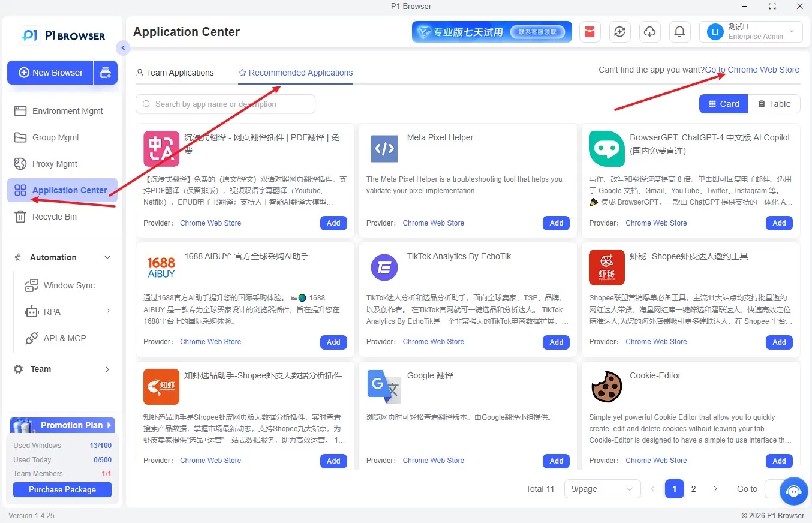Screen dimensions: 812x523
Task: Open the cloud download icon
Action: tap(649, 32)
